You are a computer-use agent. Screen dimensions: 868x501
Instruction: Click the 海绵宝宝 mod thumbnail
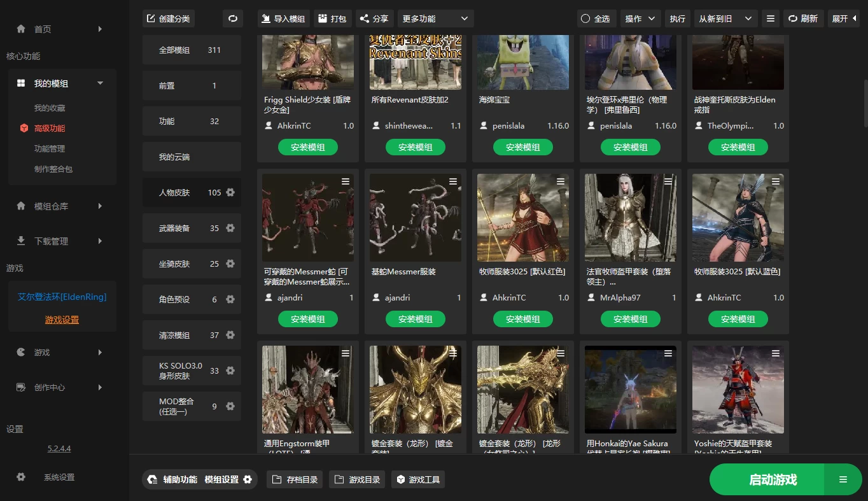[522, 62]
